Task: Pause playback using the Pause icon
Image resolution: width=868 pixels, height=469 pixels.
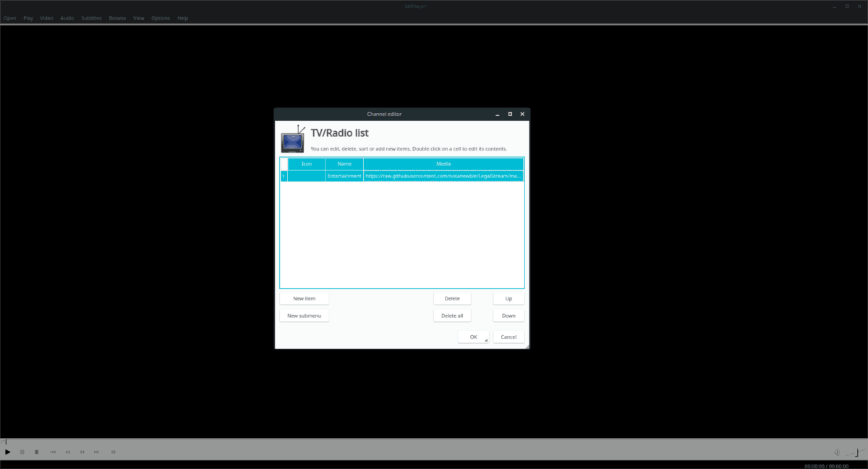Action: [22, 452]
